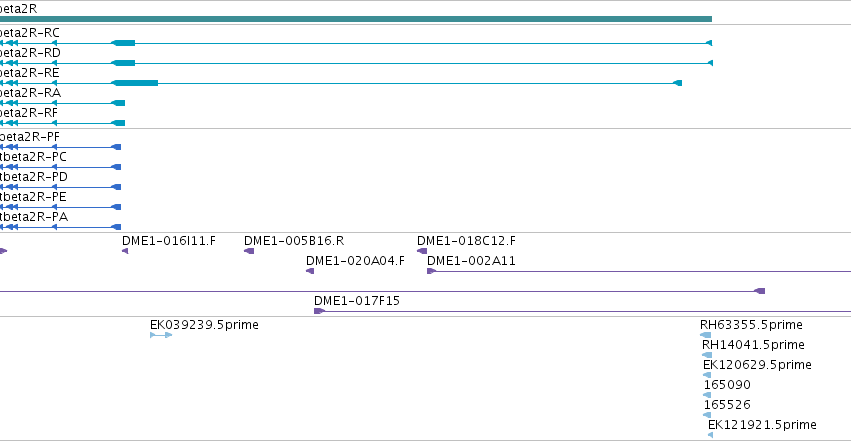The height and width of the screenshot is (441, 851).
Task: Open the beta2R-PE protein label
Action: [x=33, y=197]
